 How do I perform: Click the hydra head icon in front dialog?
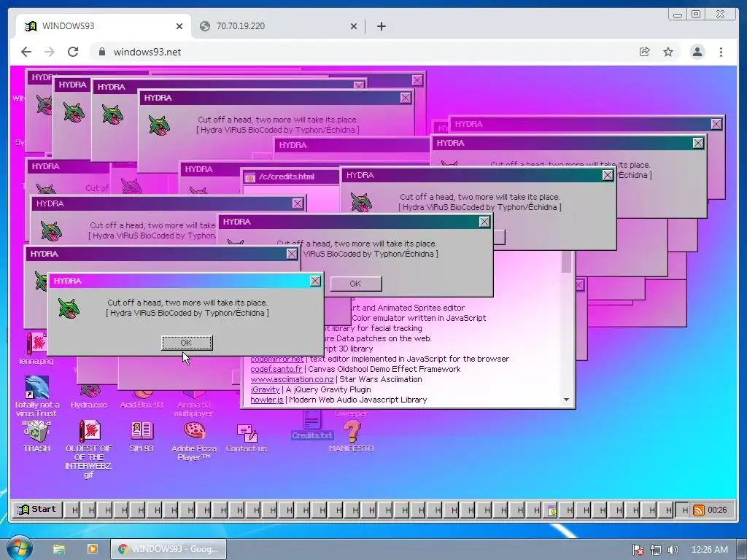pyautogui.click(x=69, y=308)
